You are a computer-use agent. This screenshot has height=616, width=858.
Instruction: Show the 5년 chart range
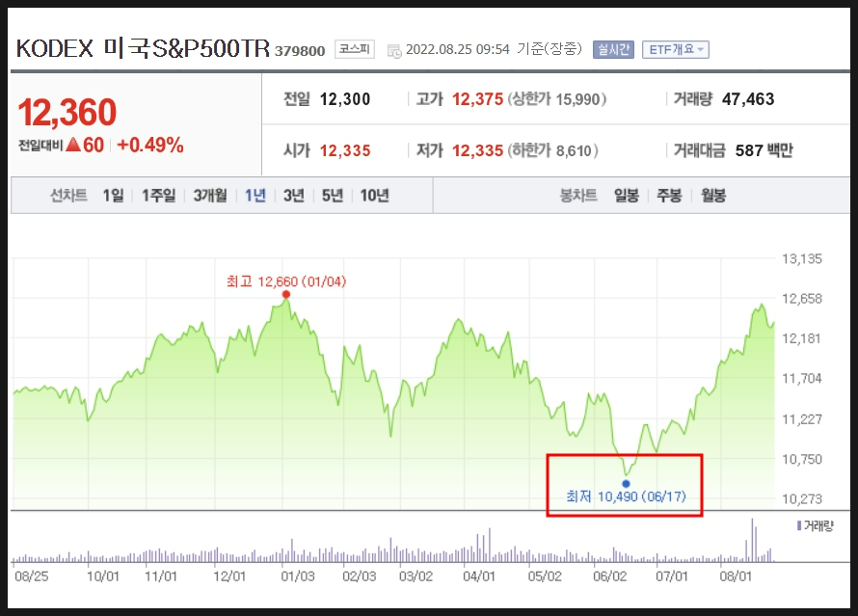point(333,196)
